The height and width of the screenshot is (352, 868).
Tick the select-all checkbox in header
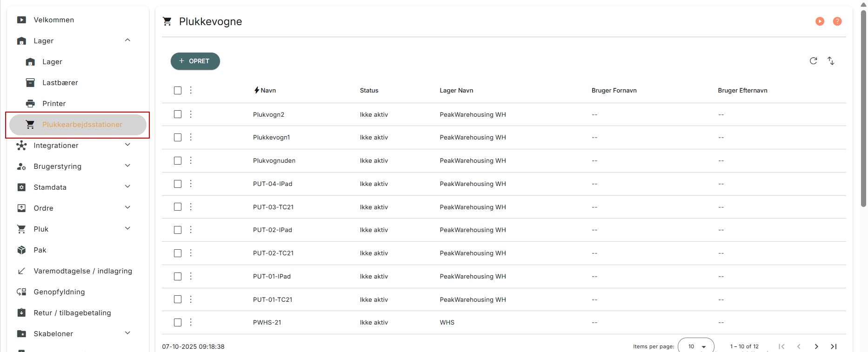tap(178, 90)
